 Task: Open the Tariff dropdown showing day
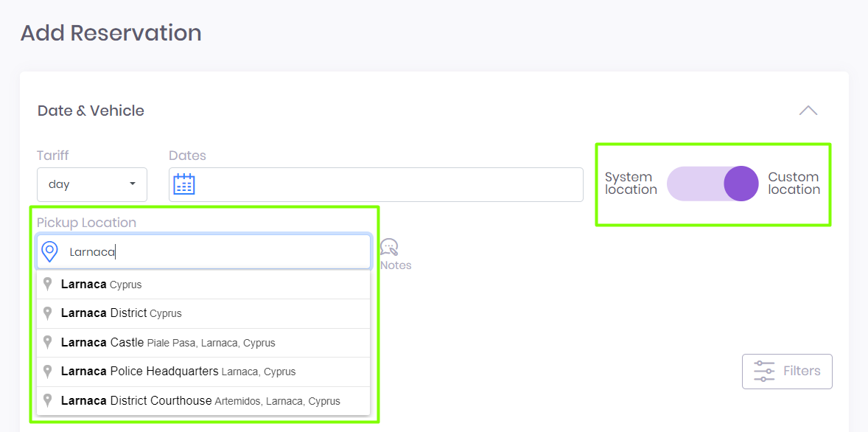[92, 184]
